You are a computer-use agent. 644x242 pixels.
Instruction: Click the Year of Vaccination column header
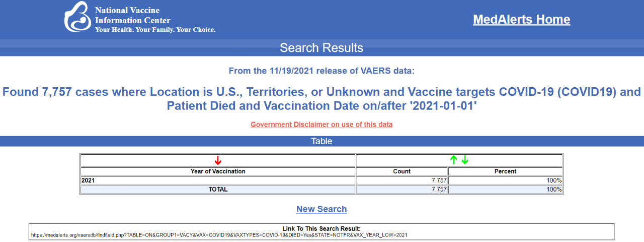click(218, 171)
